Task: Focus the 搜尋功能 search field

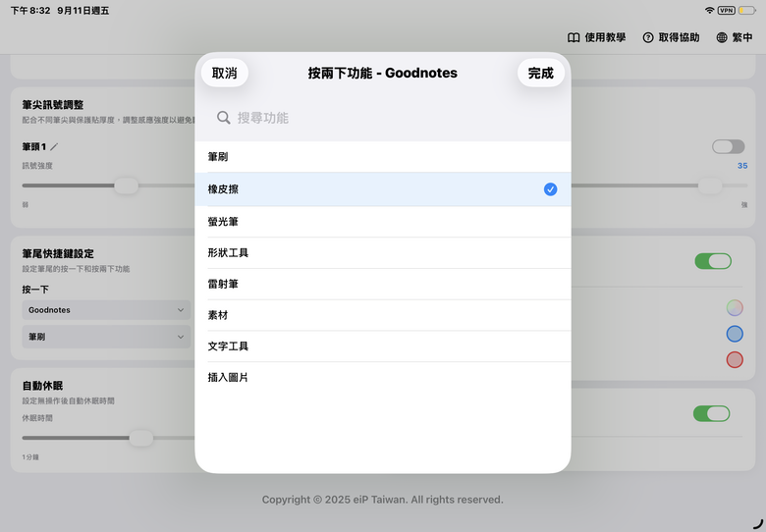Action: [x=383, y=118]
